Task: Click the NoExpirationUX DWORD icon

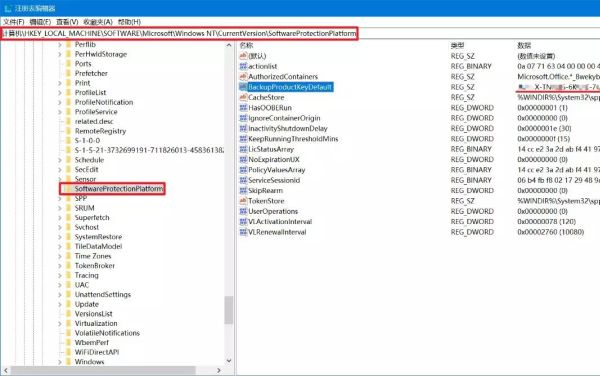Action: click(243, 159)
